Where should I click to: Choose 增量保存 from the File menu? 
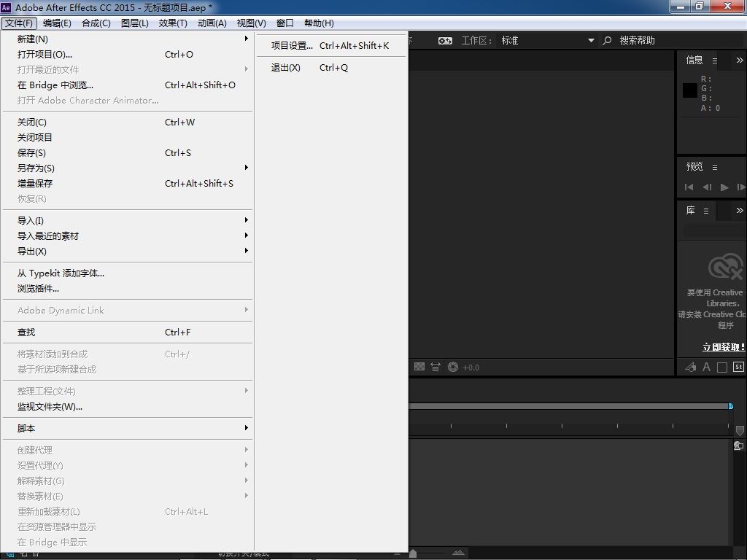click(128, 183)
